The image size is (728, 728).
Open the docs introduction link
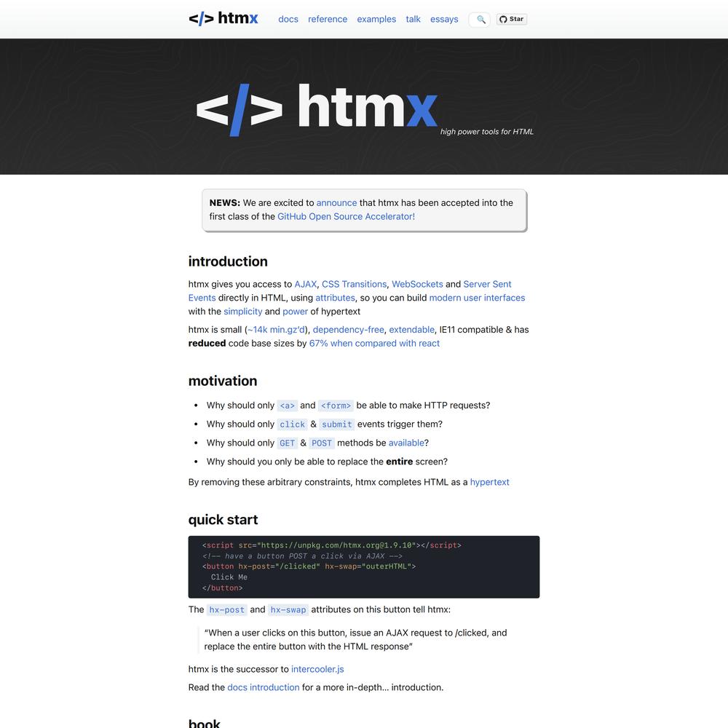pyautogui.click(x=264, y=687)
